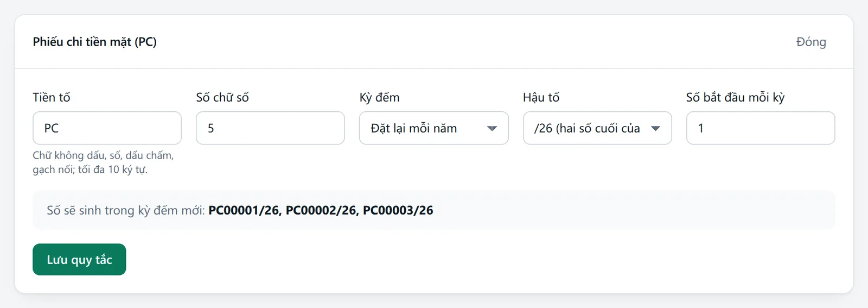Image resolution: width=868 pixels, height=308 pixels.
Task: Select the preview text PC00001/26, PC00002/26, PC00003/26
Action: 321,210
